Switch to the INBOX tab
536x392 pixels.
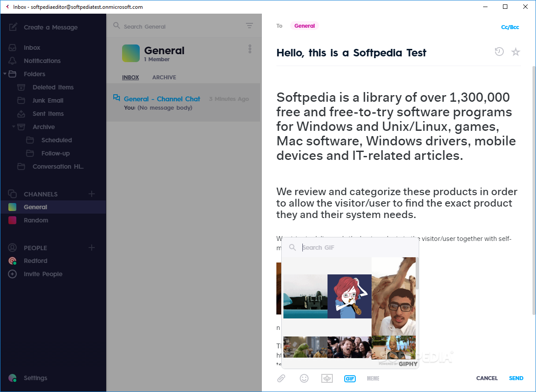tap(130, 77)
